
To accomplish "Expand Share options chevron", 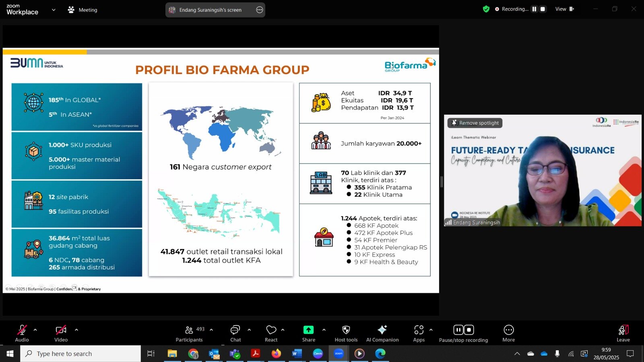I will [324, 330].
